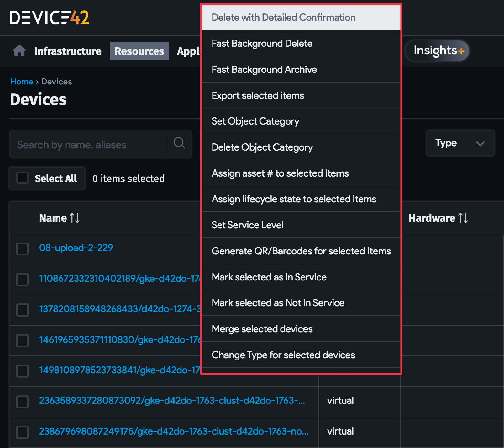Open Insights+ from the top bar
This screenshot has width=504, height=448.
[x=437, y=50]
